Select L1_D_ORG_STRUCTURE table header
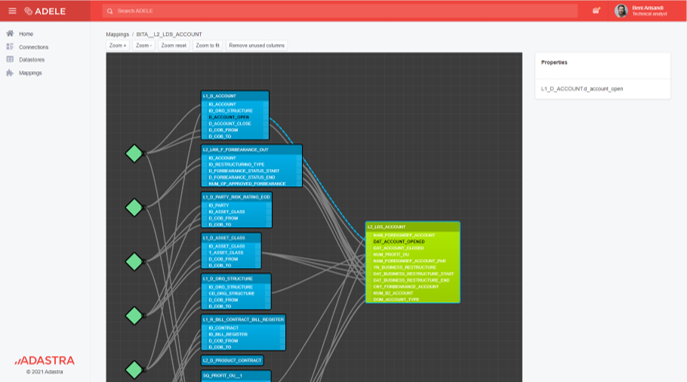Screen dimensions: 687x382 [x=236, y=278]
